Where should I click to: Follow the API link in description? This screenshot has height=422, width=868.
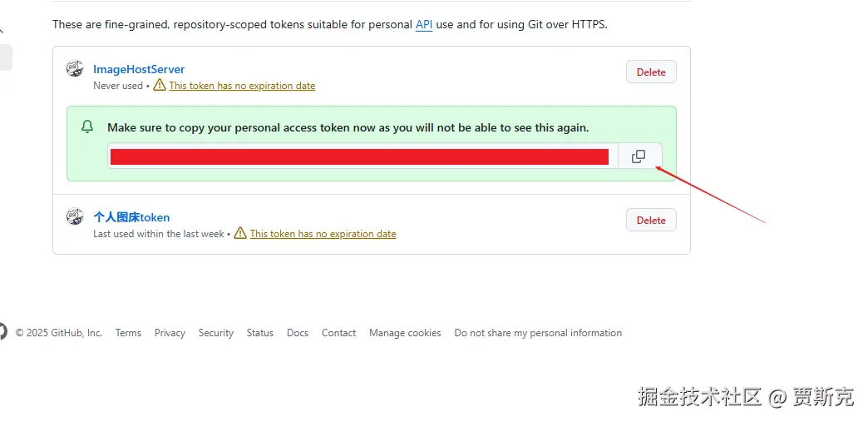pos(424,24)
